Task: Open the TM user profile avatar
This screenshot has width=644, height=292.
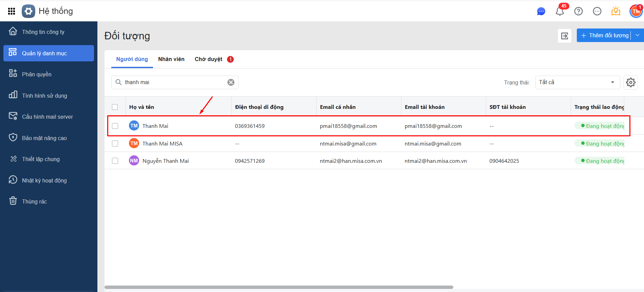Action: [x=636, y=12]
